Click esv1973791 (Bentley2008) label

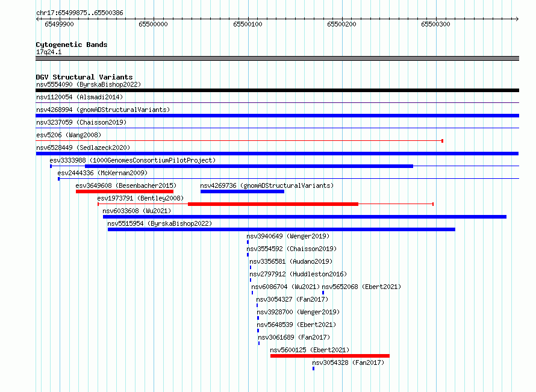click(x=140, y=198)
